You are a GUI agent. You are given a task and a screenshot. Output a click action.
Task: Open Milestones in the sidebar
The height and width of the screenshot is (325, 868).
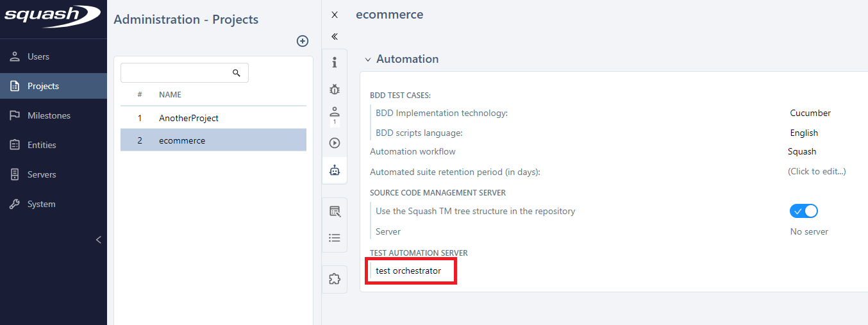(49, 115)
